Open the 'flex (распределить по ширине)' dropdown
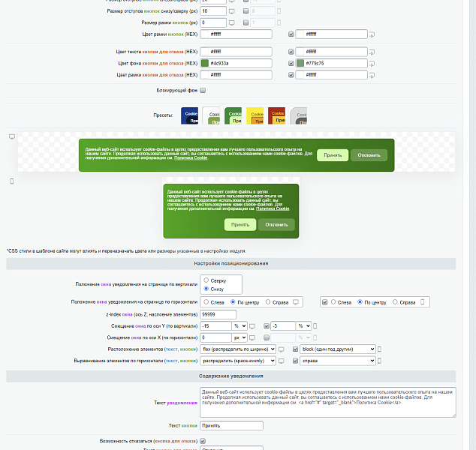The width and height of the screenshot is (476, 450). coord(238,349)
